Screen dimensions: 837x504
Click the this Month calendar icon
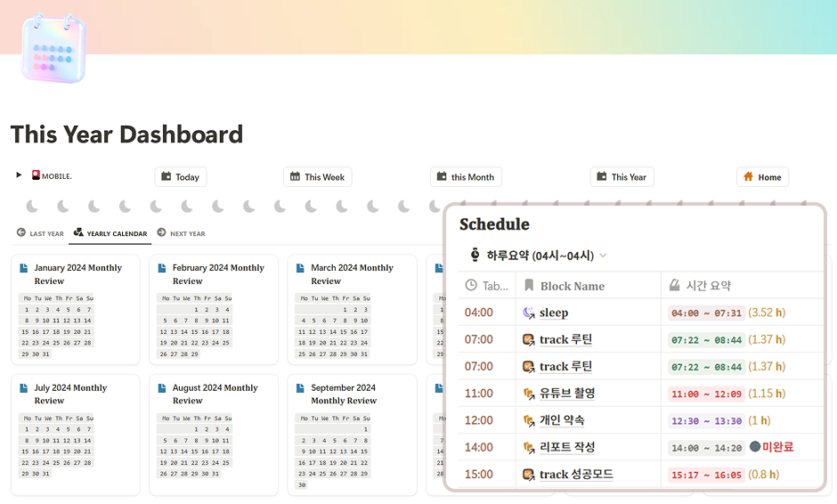pos(442,176)
